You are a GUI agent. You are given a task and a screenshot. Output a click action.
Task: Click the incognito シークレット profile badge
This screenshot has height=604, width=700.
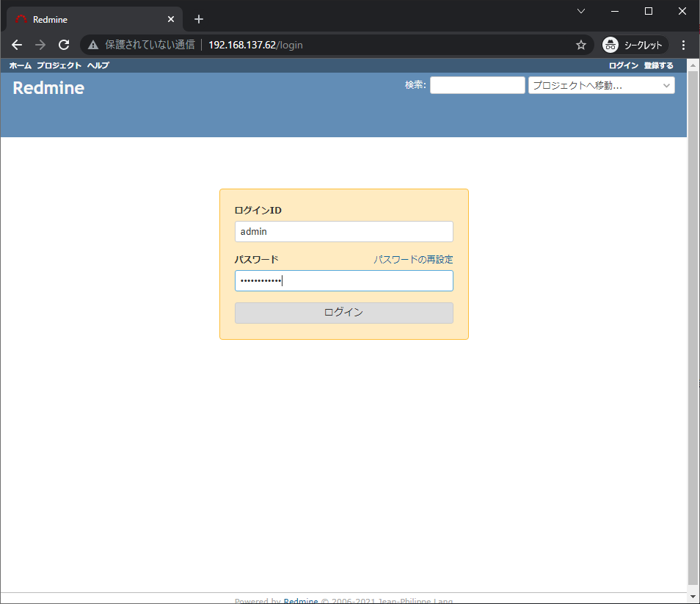632,45
